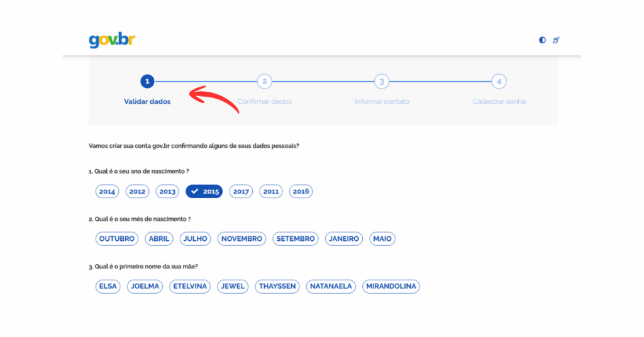Click the VLibras accessibility icon
This screenshot has height=337, width=644.
pos(556,40)
